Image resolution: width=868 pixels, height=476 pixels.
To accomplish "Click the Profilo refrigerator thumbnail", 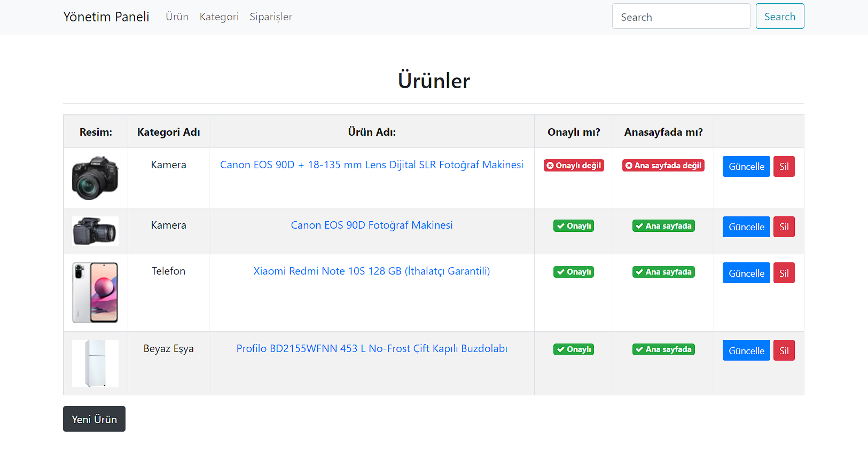I will 95,363.
